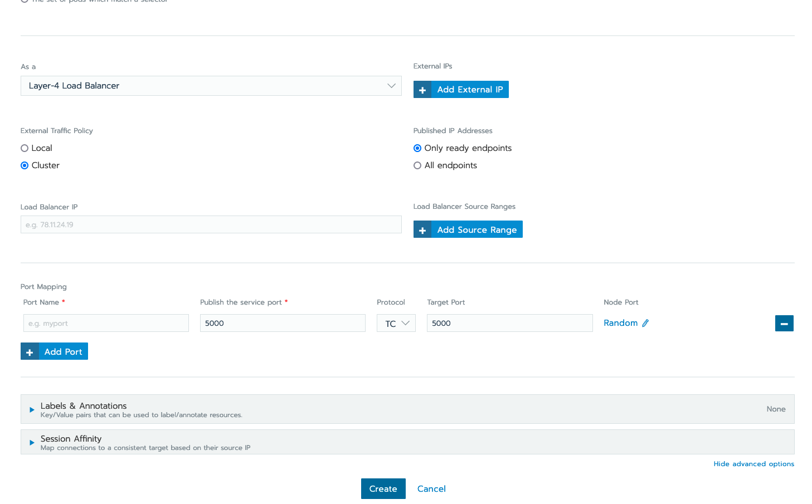Expand the Session Affinity section
Screen dimensions: 812x504
31,442
